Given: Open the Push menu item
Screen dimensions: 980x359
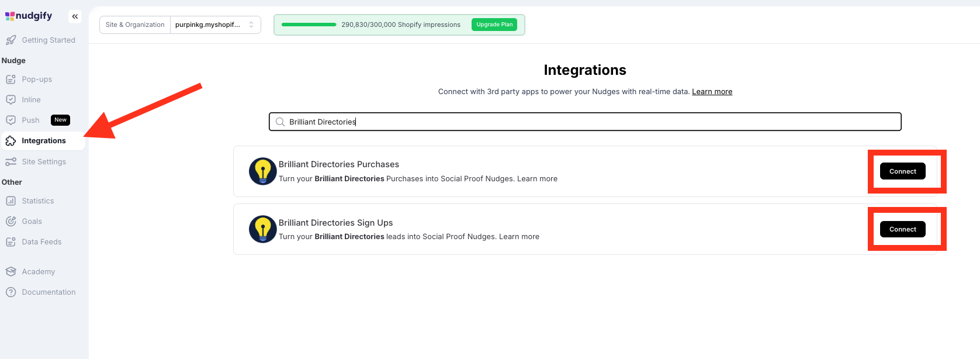Looking at the screenshot, I should click(30, 120).
